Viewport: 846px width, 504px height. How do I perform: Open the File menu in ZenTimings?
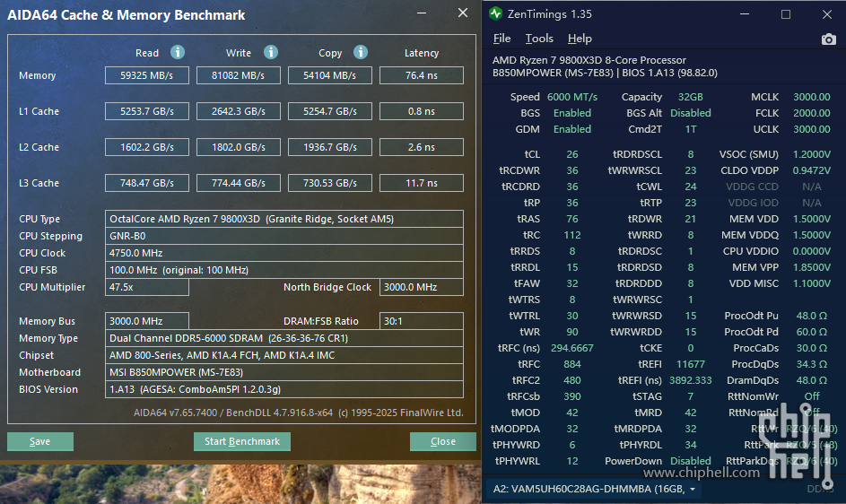click(501, 39)
